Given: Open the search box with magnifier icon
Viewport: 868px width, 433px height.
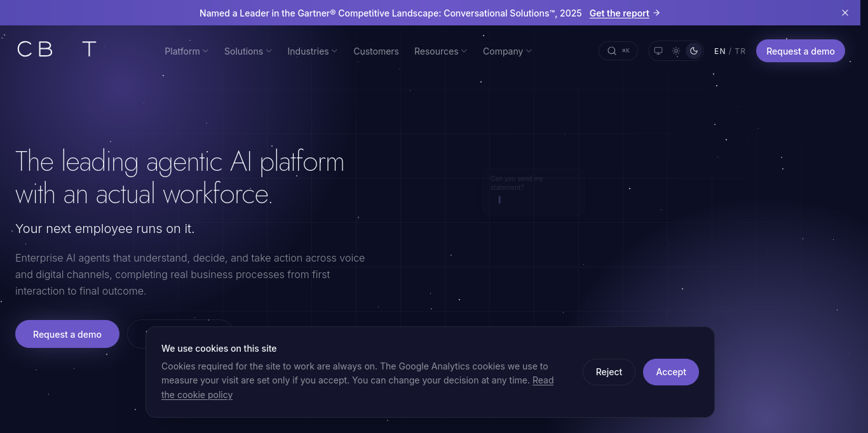Looking at the screenshot, I should [618, 51].
